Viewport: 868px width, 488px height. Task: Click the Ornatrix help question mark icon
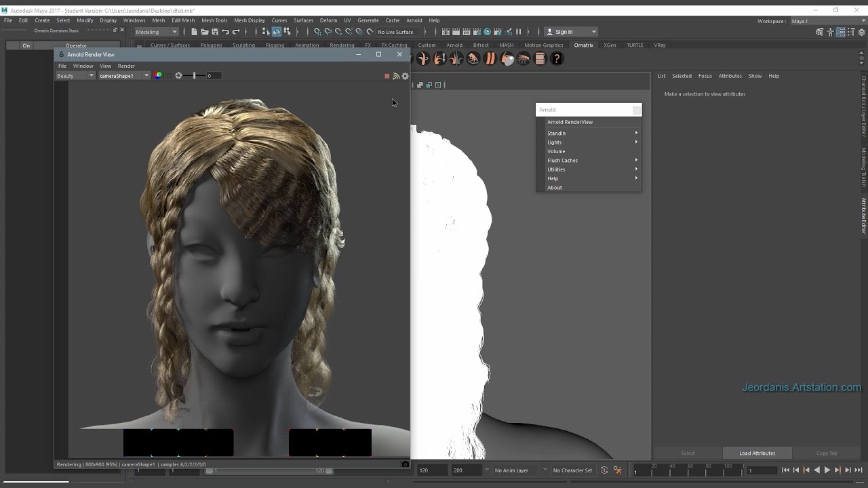click(x=557, y=59)
